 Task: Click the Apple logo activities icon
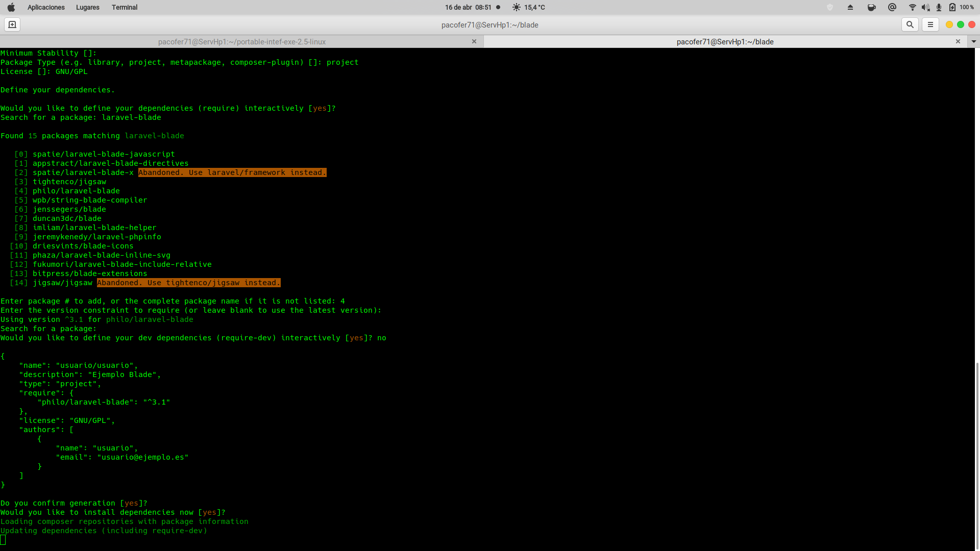click(x=11, y=7)
